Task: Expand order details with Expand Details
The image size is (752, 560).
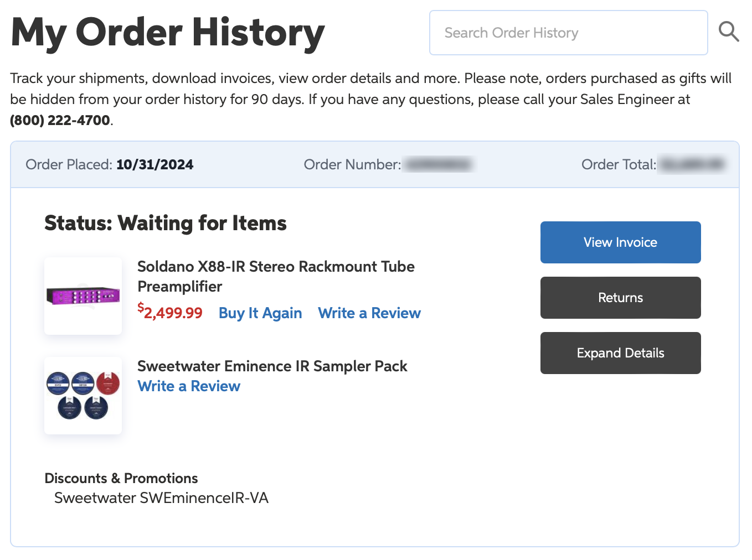Action: (x=620, y=353)
